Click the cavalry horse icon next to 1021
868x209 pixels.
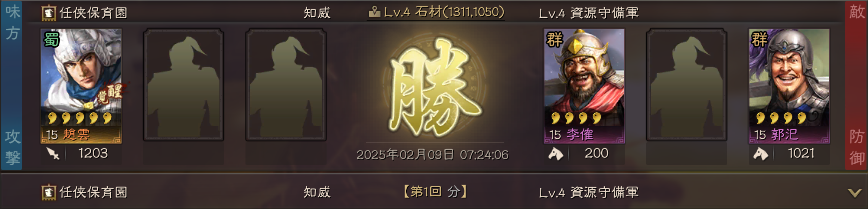(761, 154)
